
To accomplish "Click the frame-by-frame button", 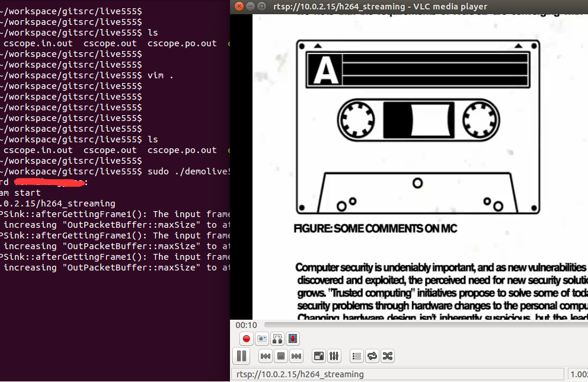I will pyautogui.click(x=293, y=339).
